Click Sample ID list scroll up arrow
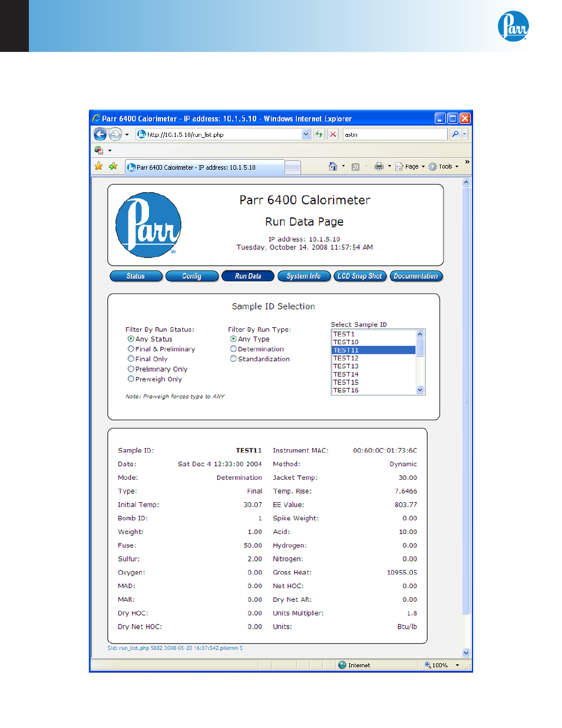The height and width of the screenshot is (728, 562). point(420,334)
